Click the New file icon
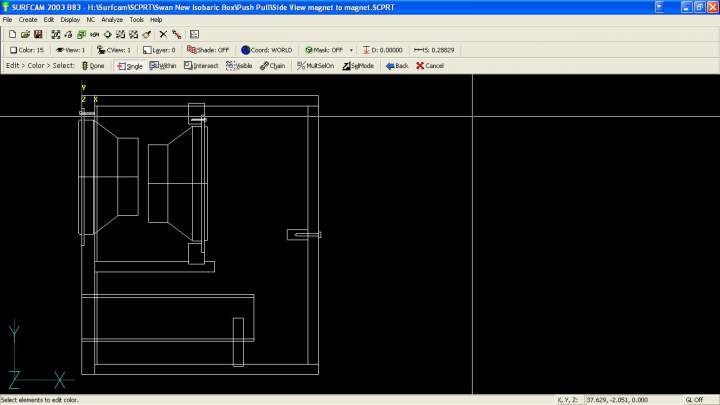This screenshot has height=405, width=720. [x=12, y=34]
